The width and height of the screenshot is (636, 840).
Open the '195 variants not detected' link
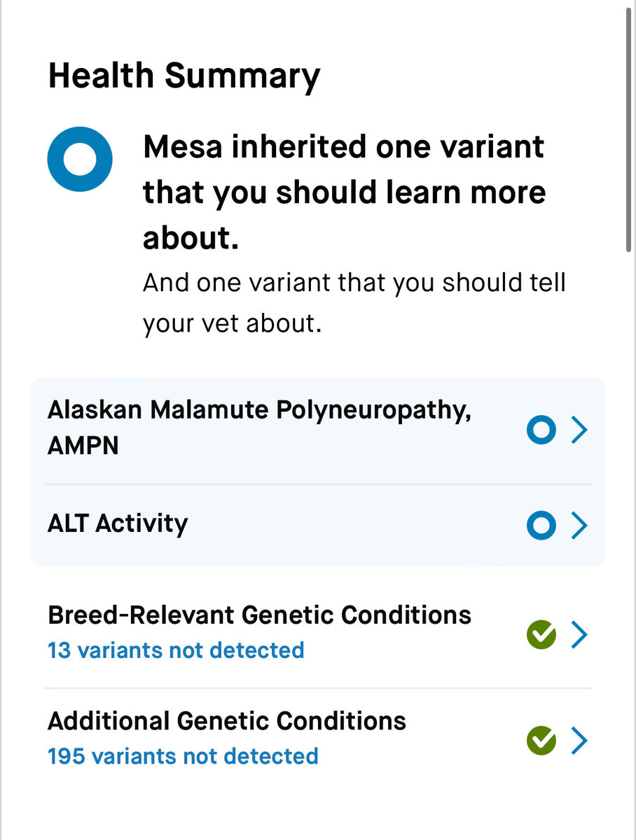(183, 756)
